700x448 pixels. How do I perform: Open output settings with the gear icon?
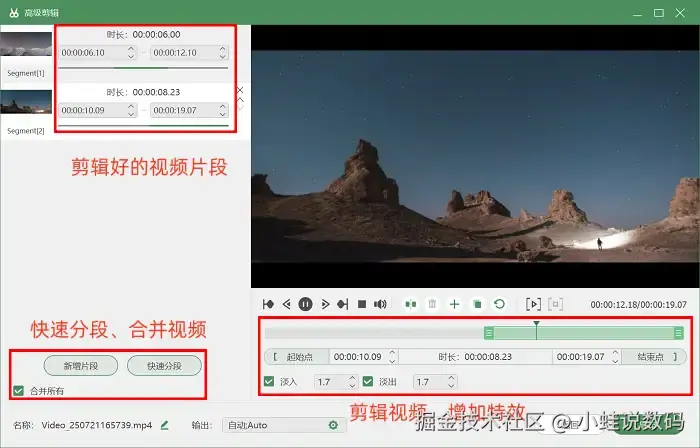[x=333, y=425]
